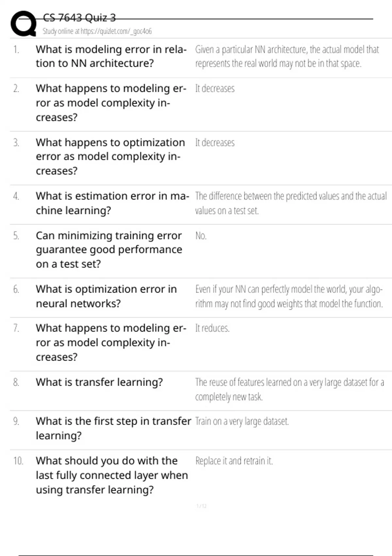Click the CS 7643 Quiz 3 title
The height and width of the screenshot is (556, 392).
79,18
